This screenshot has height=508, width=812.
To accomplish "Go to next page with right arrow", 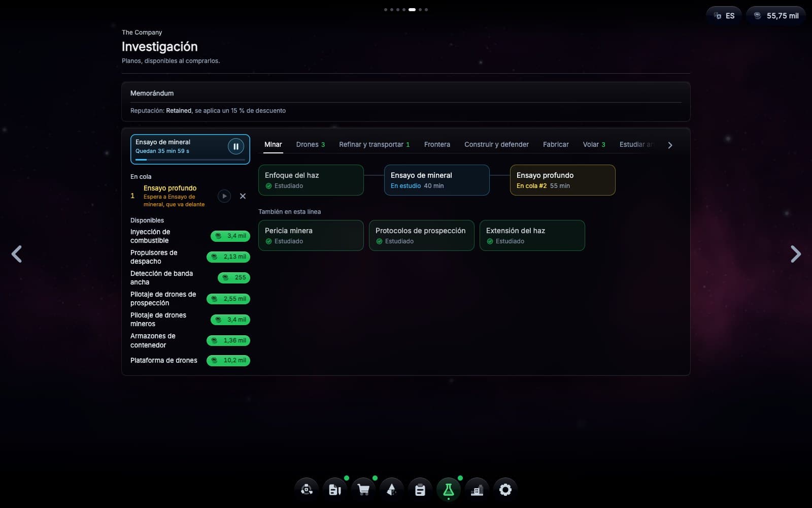I will (795, 254).
